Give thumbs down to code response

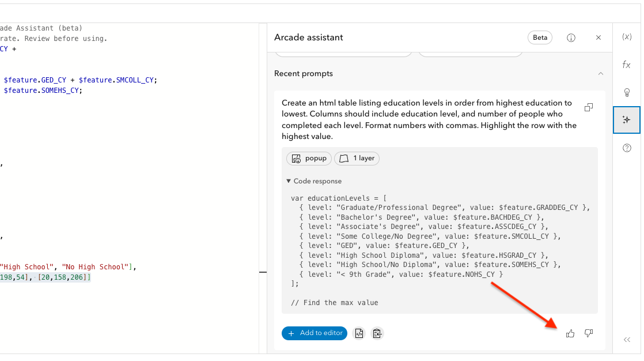589,333
